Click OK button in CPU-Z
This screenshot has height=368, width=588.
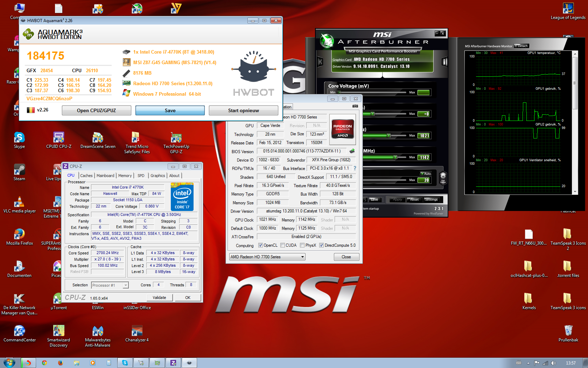[x=188, y=298]
